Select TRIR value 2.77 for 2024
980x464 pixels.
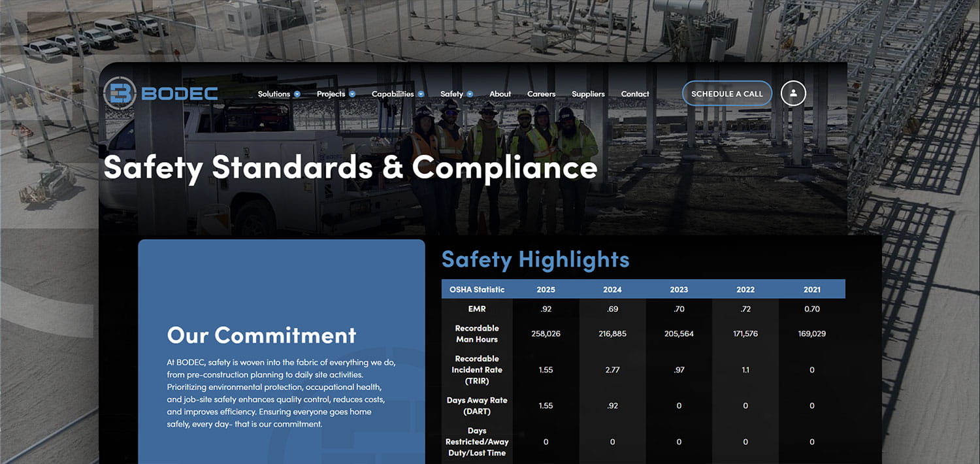point(612,370)
